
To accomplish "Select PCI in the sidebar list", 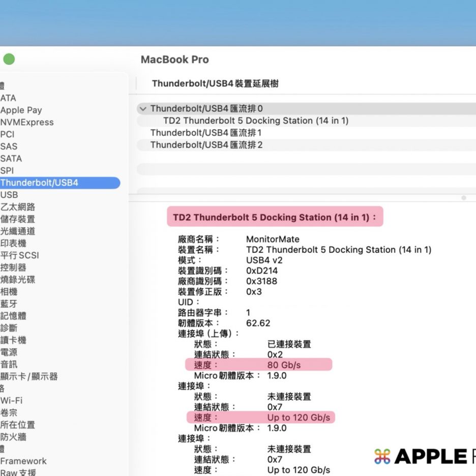I will [x=7, y=135].
